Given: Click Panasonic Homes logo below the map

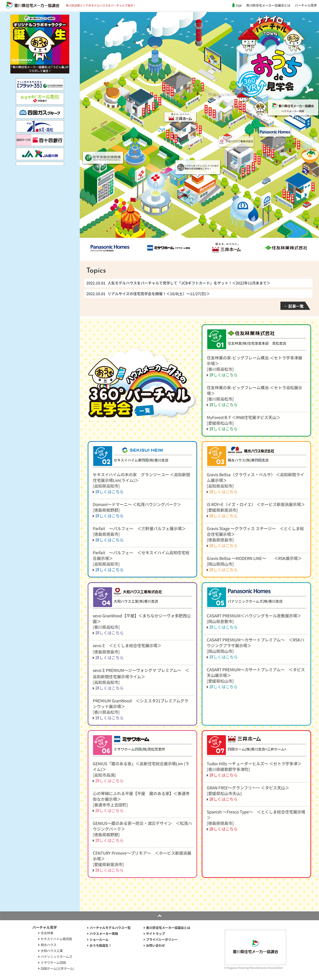Looking at the screenshot, I should click(x=110, y=248).
